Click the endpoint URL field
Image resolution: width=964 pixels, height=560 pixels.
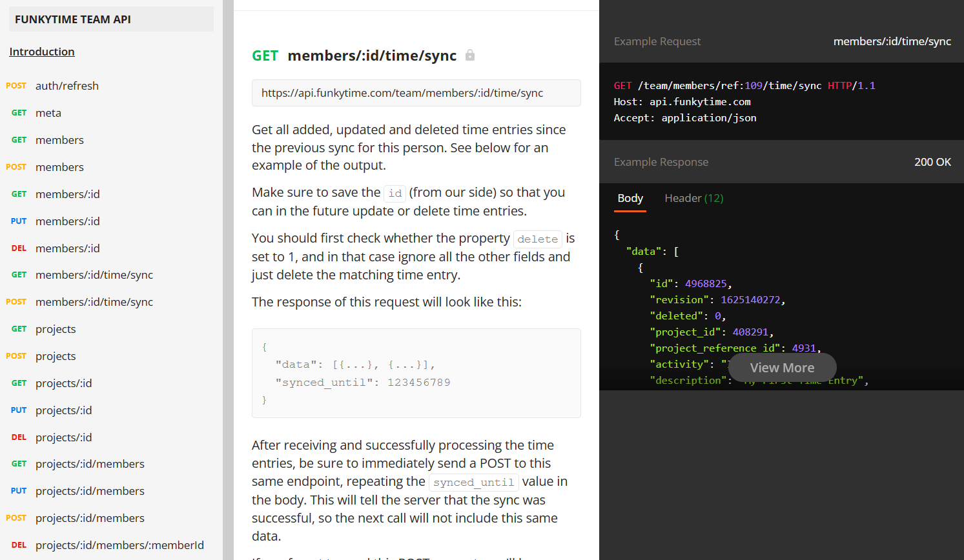[416, 93]
